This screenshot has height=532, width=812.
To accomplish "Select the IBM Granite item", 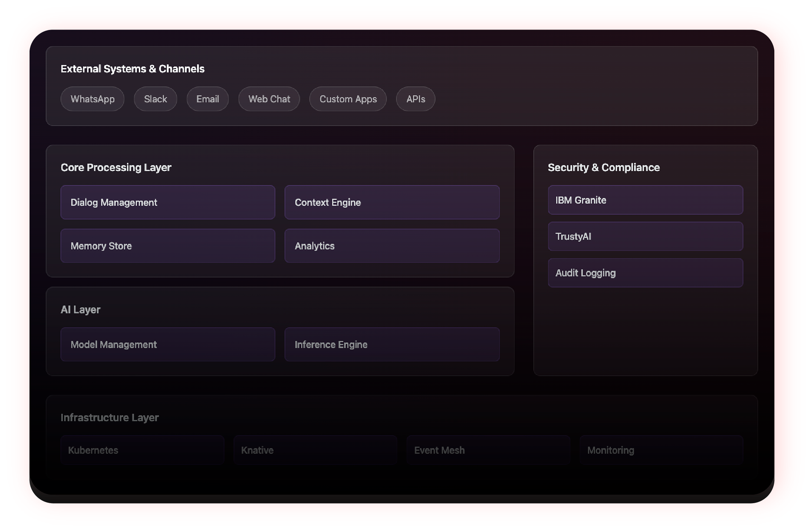I will (x=645, y=200).
